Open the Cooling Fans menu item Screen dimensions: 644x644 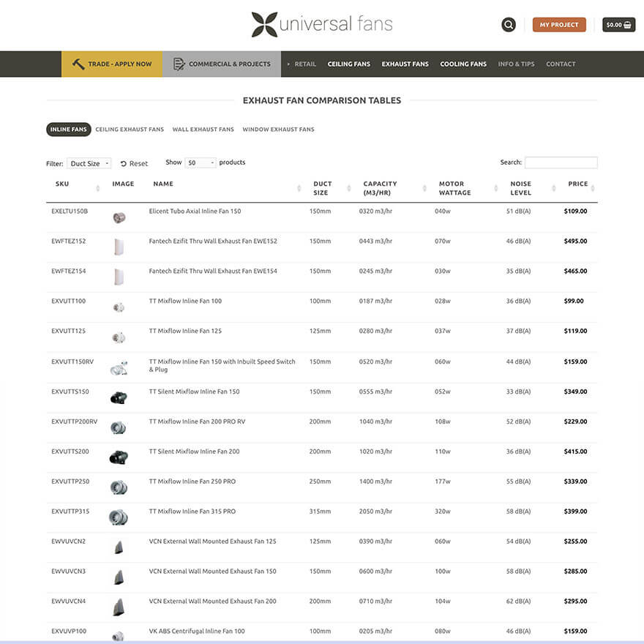(x=463, y=64)
